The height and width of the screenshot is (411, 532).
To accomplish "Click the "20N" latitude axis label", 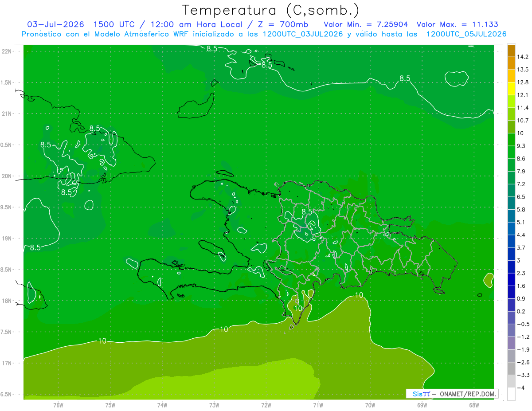I will pyautogui.click(x=7, y=176).
